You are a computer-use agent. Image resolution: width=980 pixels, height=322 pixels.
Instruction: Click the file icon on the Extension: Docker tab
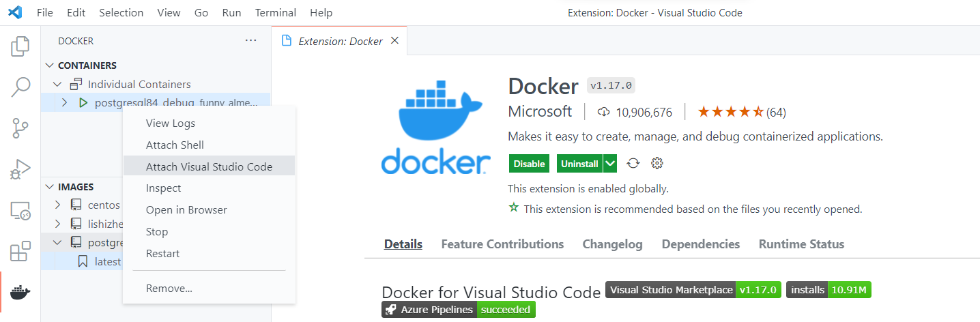click(287, 41)
